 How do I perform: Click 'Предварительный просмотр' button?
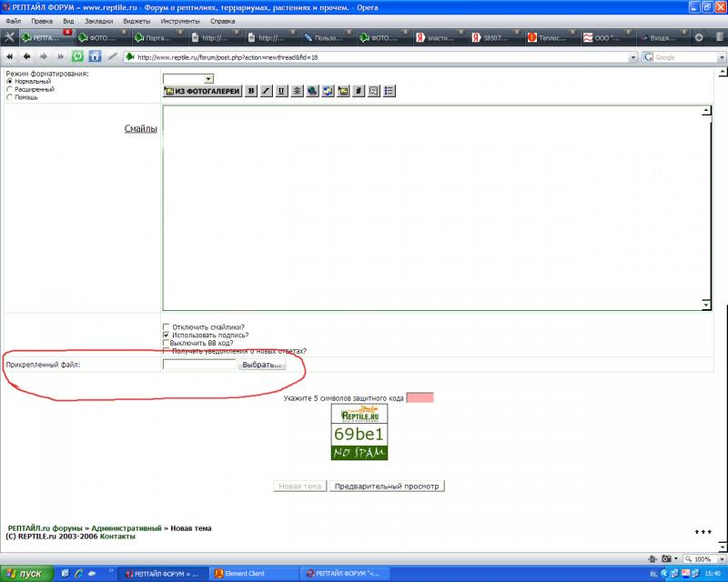pos(387,487)
